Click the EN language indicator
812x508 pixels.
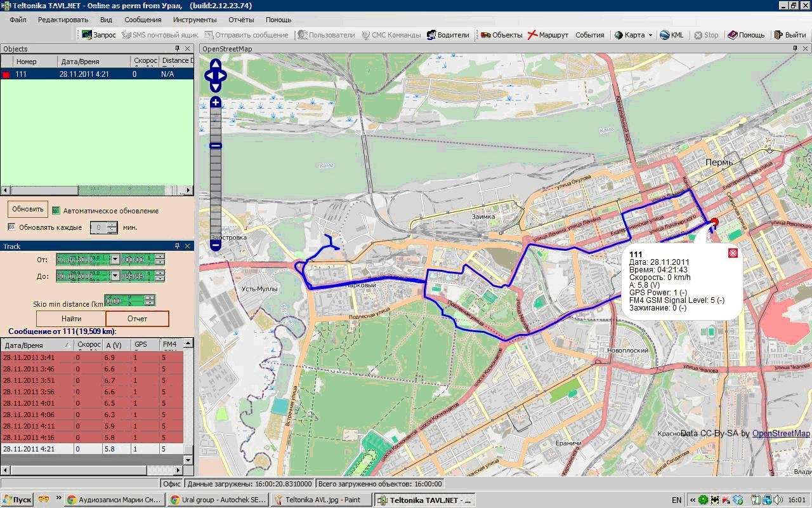pos(676,500)
